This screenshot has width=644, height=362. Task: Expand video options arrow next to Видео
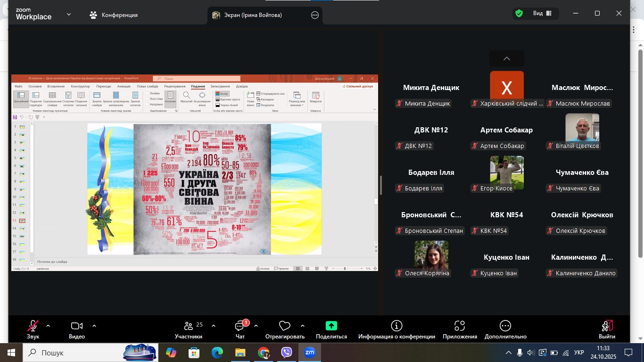click(x=94, y=326)
